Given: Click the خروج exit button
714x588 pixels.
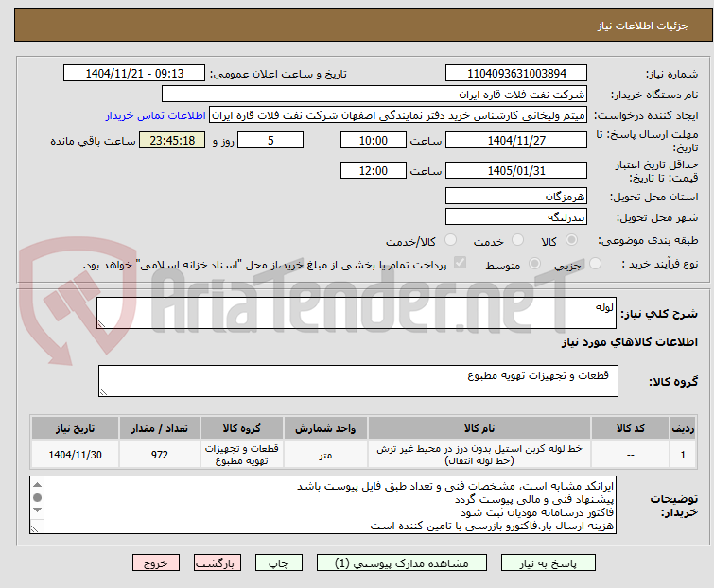Looking at the screenshot, I should (x=156, y=563).
